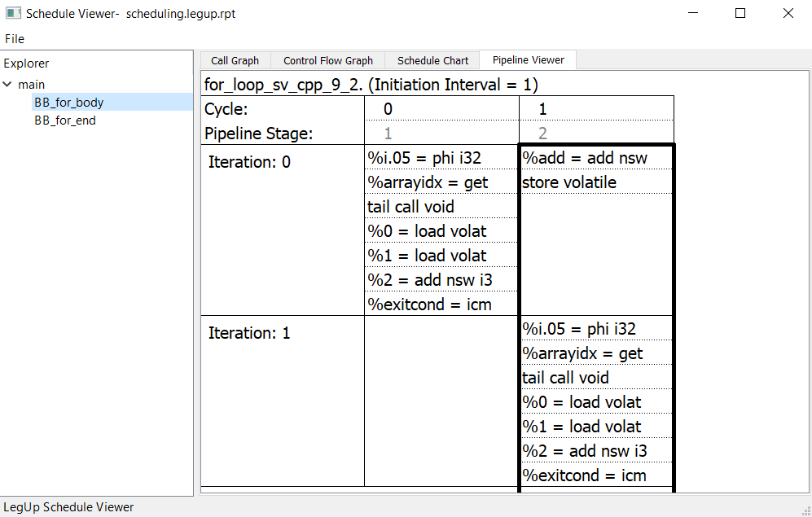Viewport: 812px width, 517px height.
Task: Select BB_for_end in Explorer
Action: [x=64, y=120]
